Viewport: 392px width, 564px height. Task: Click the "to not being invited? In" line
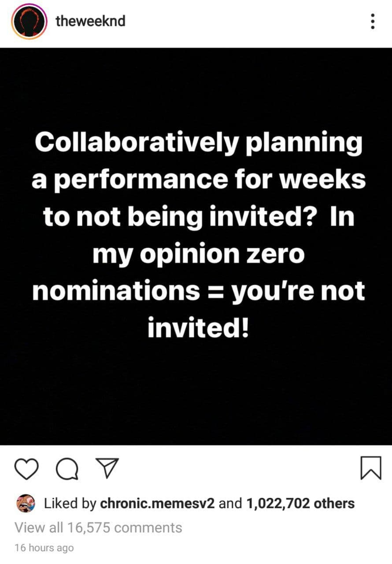[x=198, y=217]
